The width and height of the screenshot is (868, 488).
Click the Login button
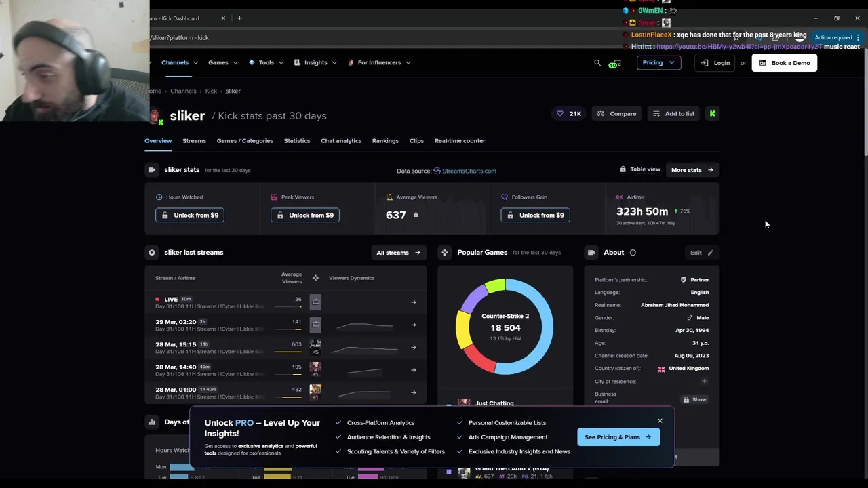(715, 63)
